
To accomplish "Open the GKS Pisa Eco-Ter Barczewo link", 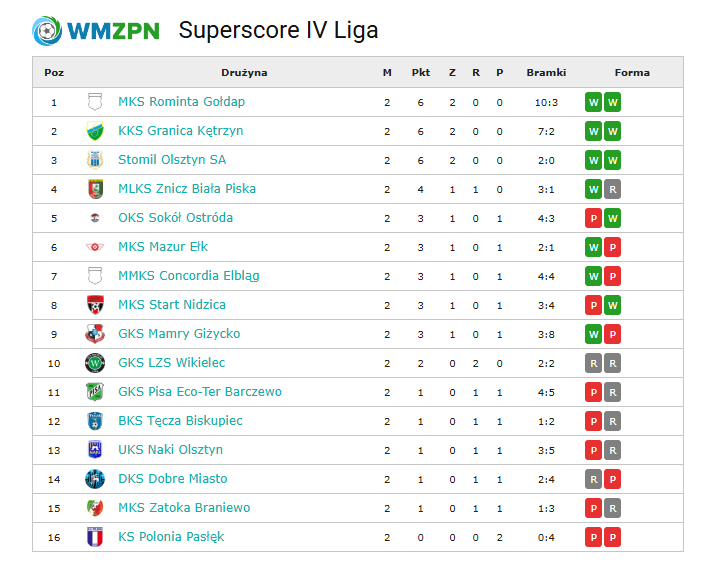I will coord(200,392).
